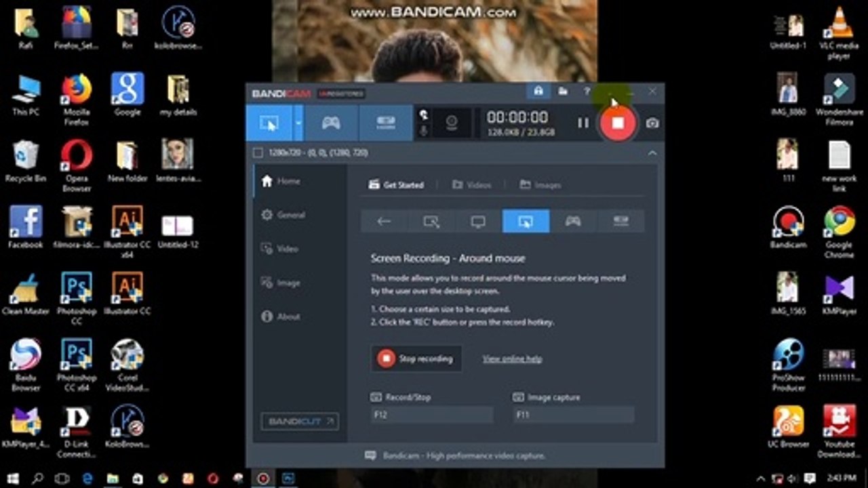This screenshot has height=488, width=868.
Task: Open taskbar search magnifier
Action: (37, 479)
